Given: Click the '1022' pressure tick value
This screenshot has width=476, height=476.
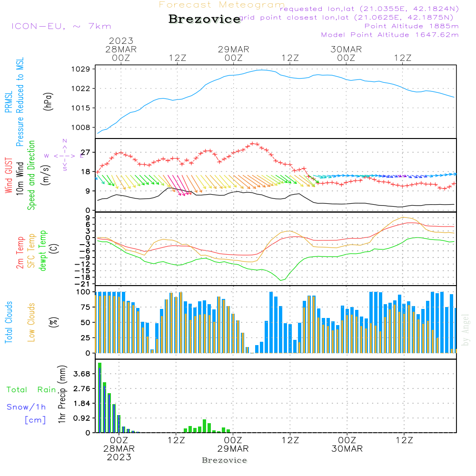Looking at the screenshot, I should 81,89.
